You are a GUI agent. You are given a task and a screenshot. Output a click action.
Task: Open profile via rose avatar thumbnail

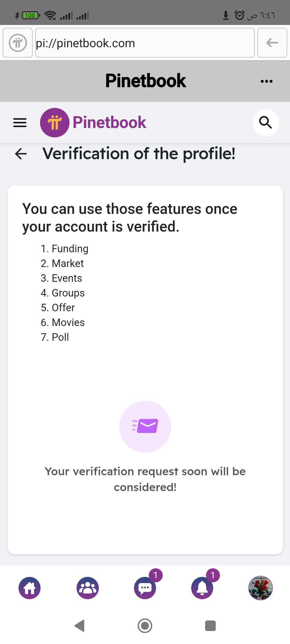(x=260, y=588)
